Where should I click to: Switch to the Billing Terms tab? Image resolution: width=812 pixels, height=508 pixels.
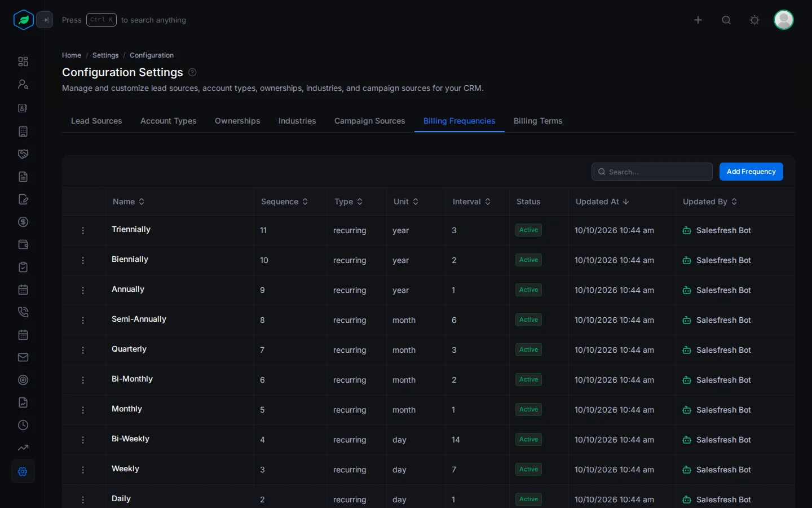tap(538, 121)
